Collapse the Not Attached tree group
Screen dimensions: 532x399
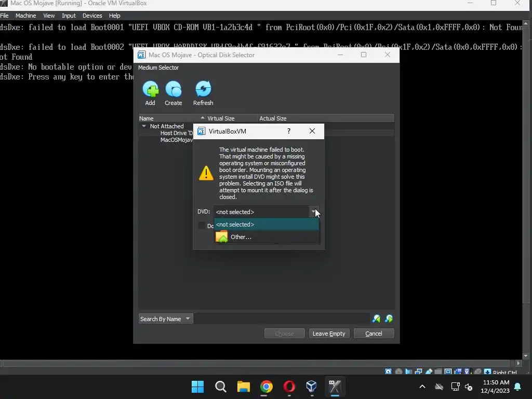point(144,126)
